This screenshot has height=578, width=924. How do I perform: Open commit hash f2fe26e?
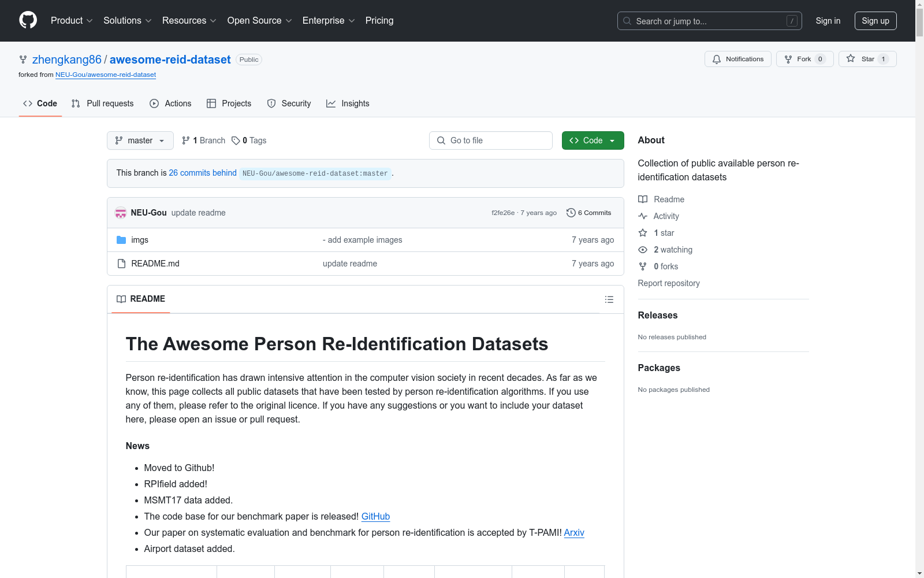point(503,213)
